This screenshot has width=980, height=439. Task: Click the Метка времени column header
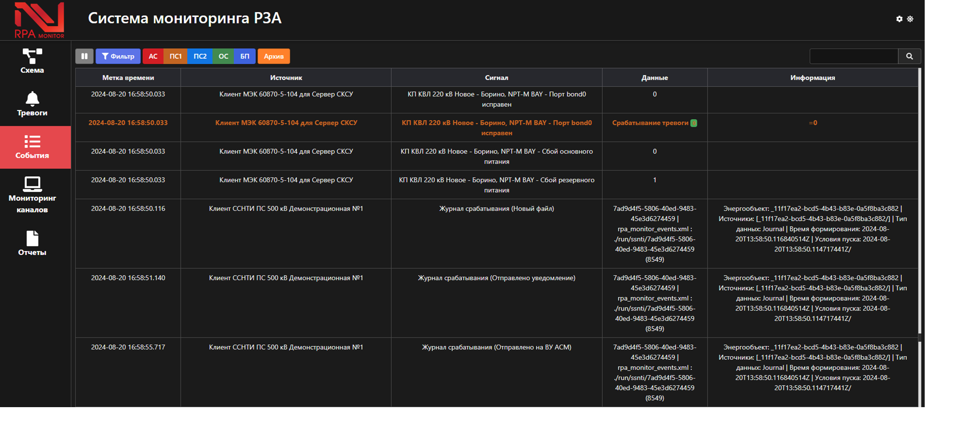coord(128,78)
